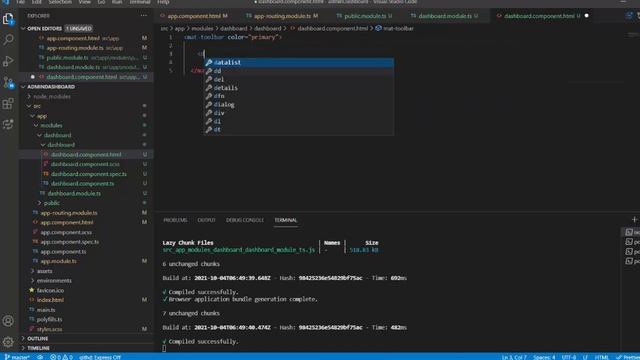
Task: Click the new terminal plus icon
Action: pos(634,220)
